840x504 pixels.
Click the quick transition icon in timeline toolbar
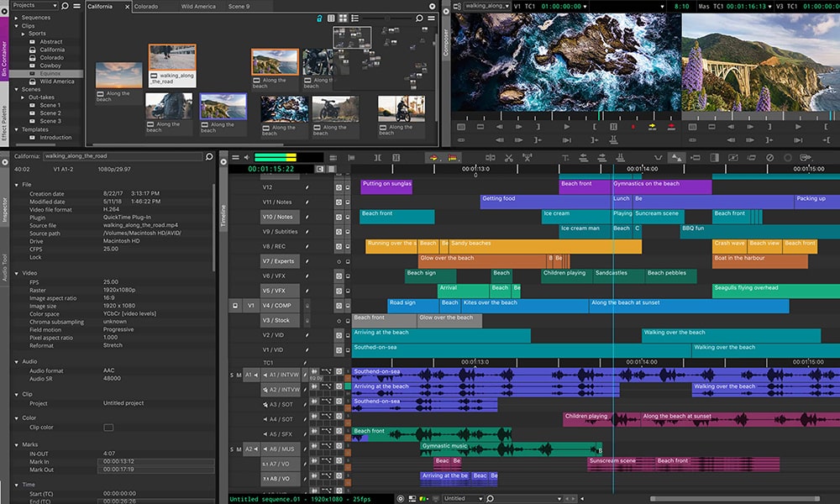point(715,157)
